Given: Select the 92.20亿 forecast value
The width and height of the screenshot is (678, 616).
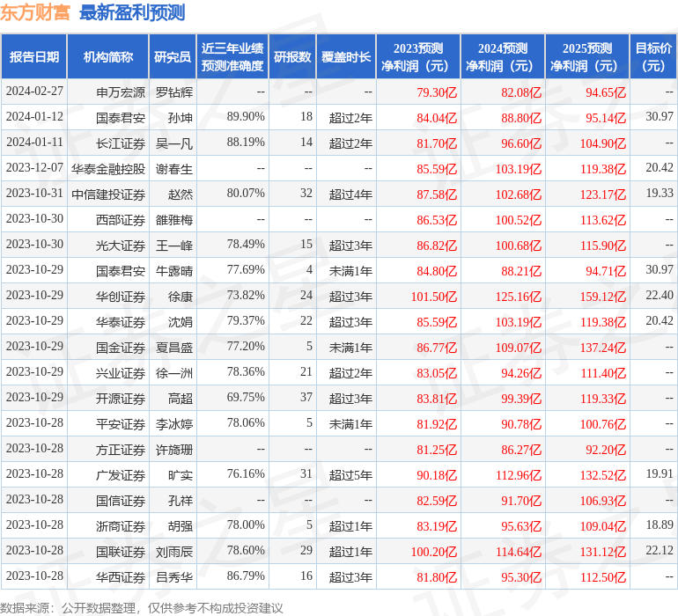Looking at the screenshot, I should (x=606, y=449).
